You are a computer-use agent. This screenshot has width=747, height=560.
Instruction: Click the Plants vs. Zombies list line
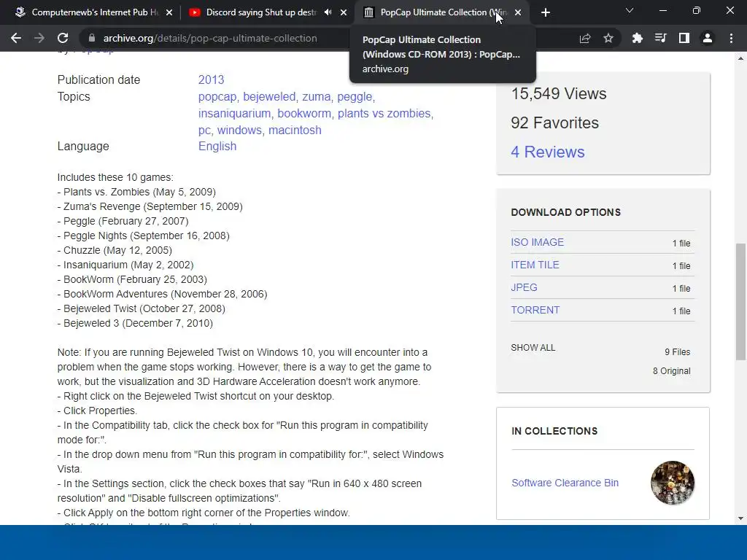click(x=136, y=192)
